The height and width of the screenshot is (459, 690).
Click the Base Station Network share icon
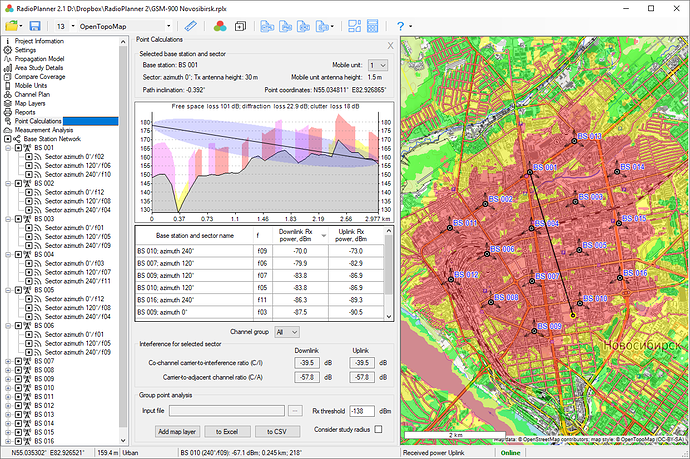pyautogui.click(x=17, y=139)
